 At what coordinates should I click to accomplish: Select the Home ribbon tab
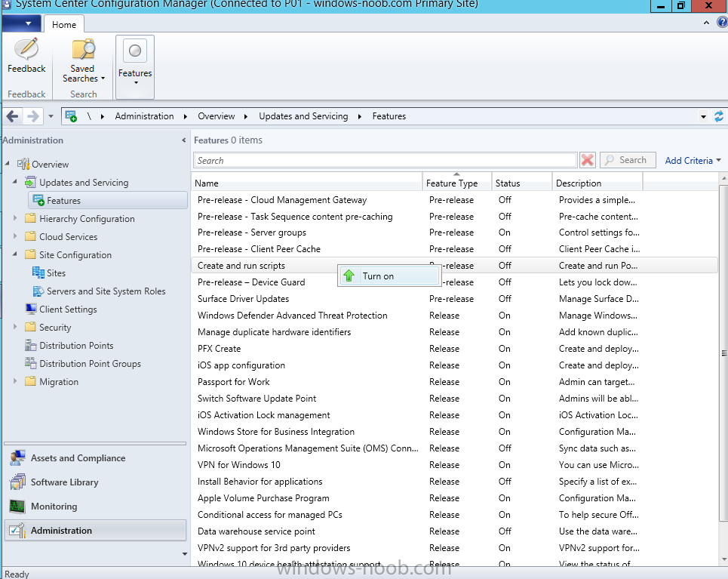pos(64,25)
